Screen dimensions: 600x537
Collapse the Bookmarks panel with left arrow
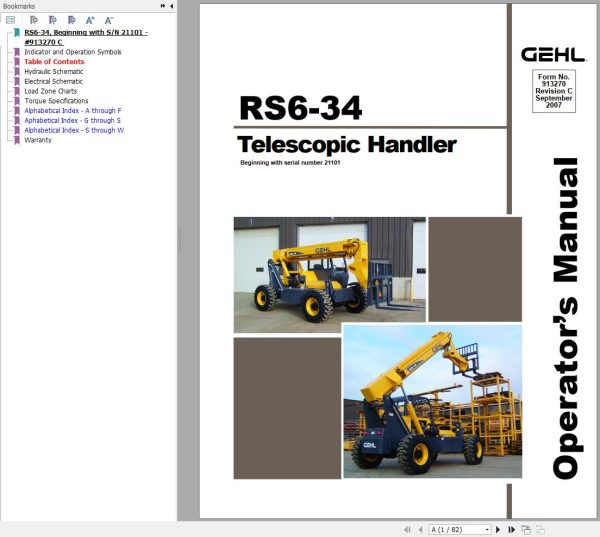(171, 6)
